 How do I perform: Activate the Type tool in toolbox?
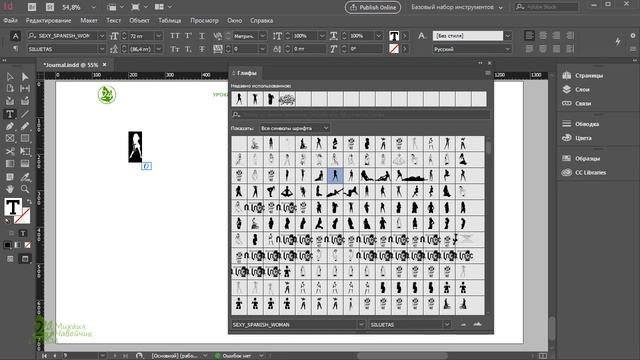pyautogui.click(x=10, y=114)
